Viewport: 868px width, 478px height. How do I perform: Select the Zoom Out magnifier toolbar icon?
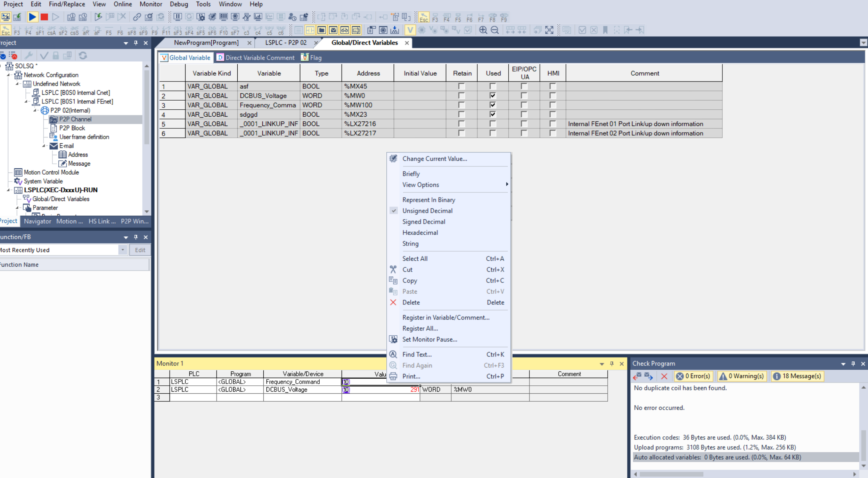[x=495, y=30]
